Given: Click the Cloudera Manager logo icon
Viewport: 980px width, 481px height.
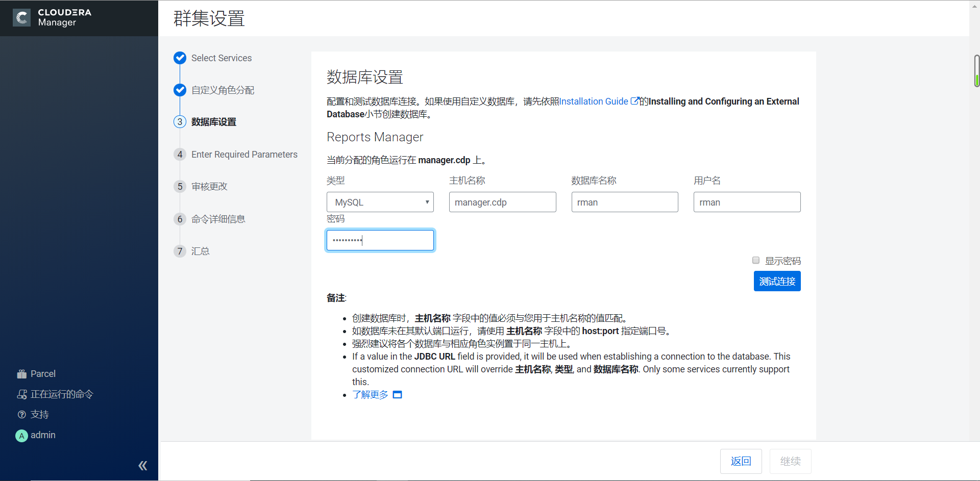Looking at the screenshot, I should (x=21, y=18).
